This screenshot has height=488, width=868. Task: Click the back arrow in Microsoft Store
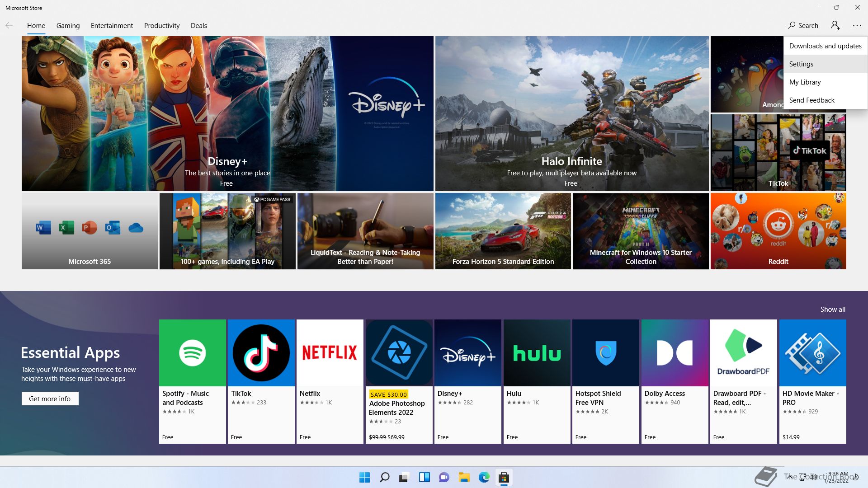[x=9, y=25]
